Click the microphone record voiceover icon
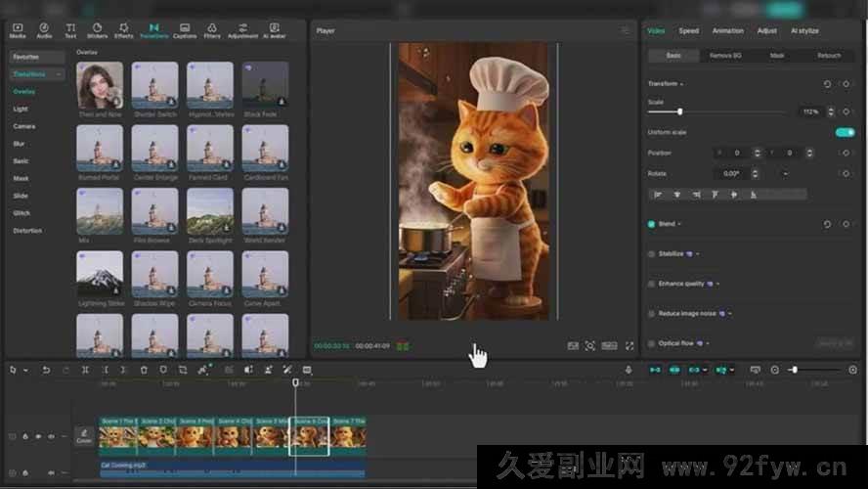Image resolution: width=868 pixels, height=489 pixels. point(629,370)
